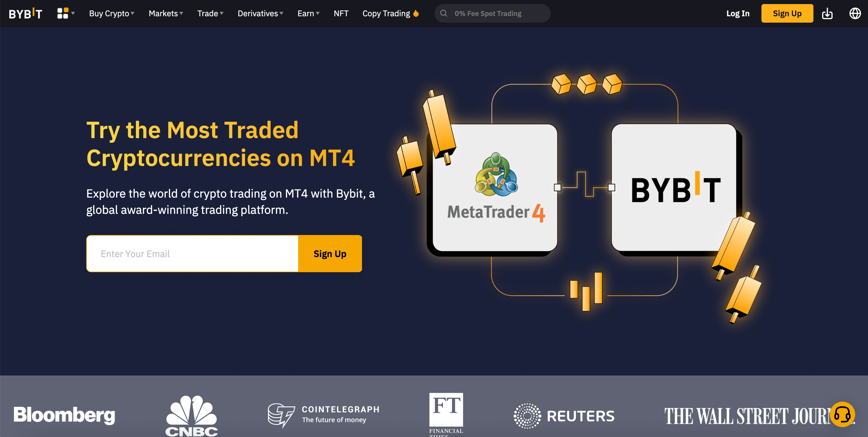Click the download app icon top right
The image size is (868, 437).
click(827, 13)
